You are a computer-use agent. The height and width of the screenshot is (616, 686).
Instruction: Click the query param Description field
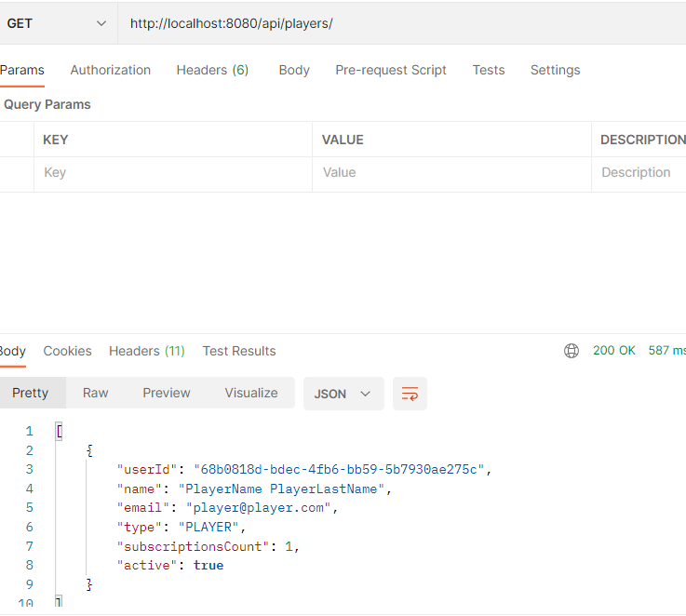coord(639,172)
